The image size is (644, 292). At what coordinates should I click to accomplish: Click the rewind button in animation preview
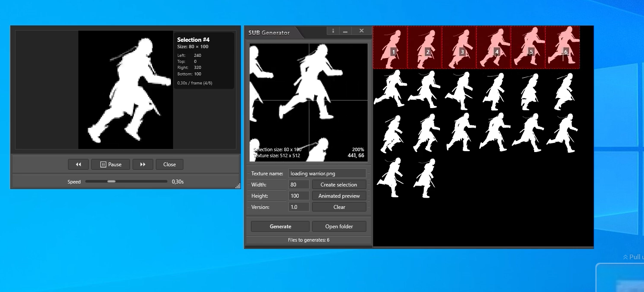tap(78, 165)
